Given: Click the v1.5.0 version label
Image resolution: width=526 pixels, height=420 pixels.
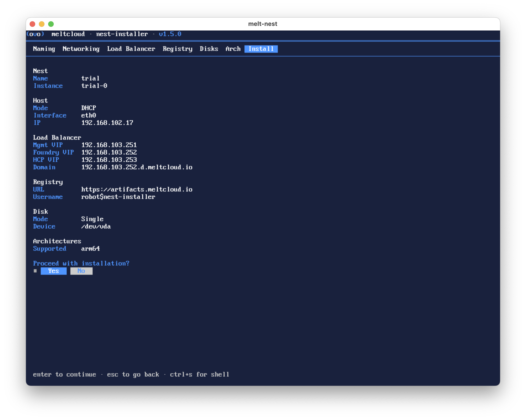Looking at the screenshot, I should pyautogui.click(x=170, y=34).
